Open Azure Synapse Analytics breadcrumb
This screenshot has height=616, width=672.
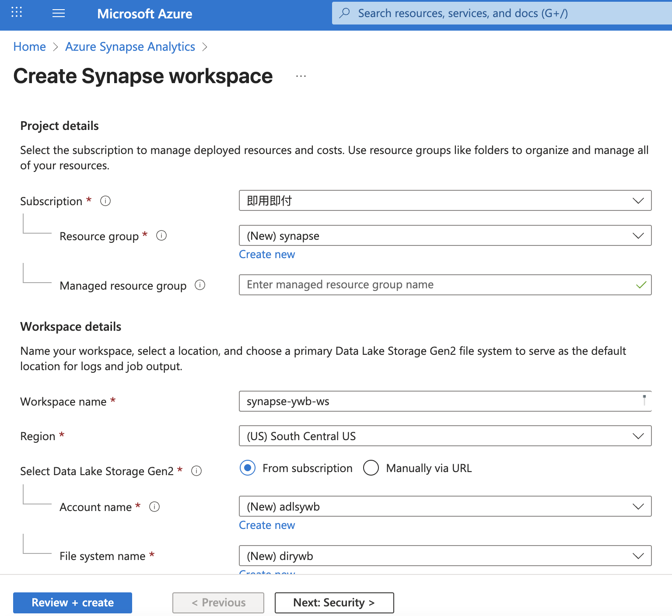click(130, 46)
